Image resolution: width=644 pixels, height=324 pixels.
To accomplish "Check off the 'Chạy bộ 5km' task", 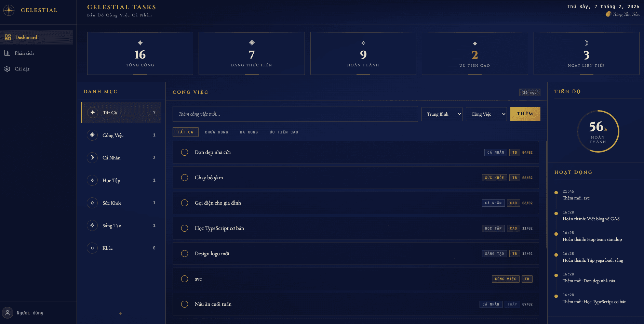I will (185, 178).
